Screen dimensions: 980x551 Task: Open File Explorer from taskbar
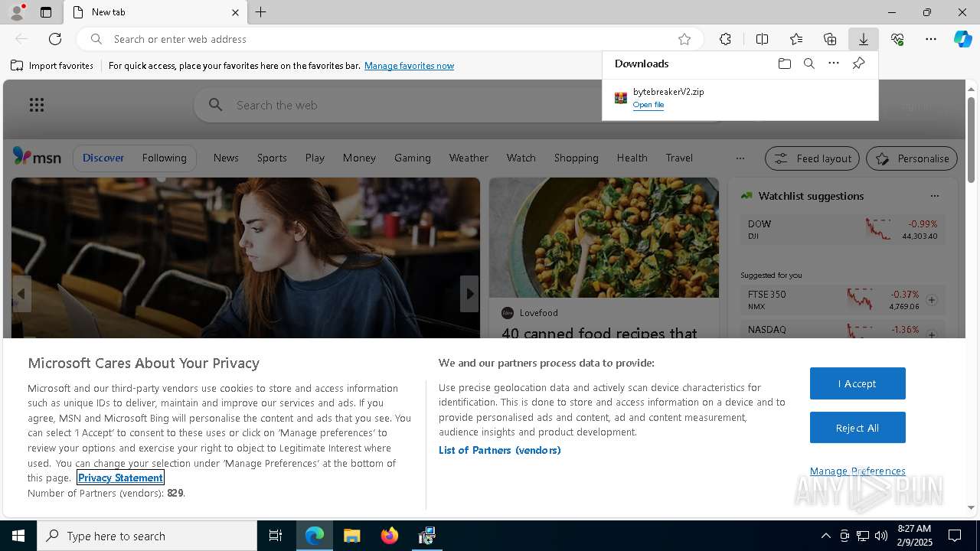(x=352, y=536)
